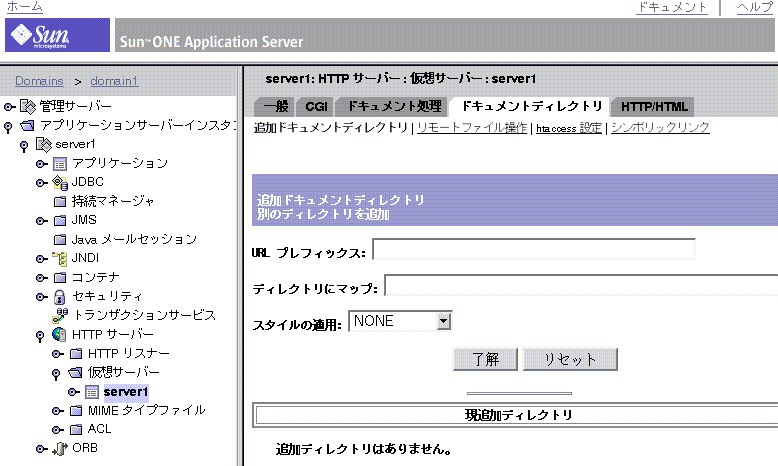Click the アプリケーション list icon

point(60,164)
